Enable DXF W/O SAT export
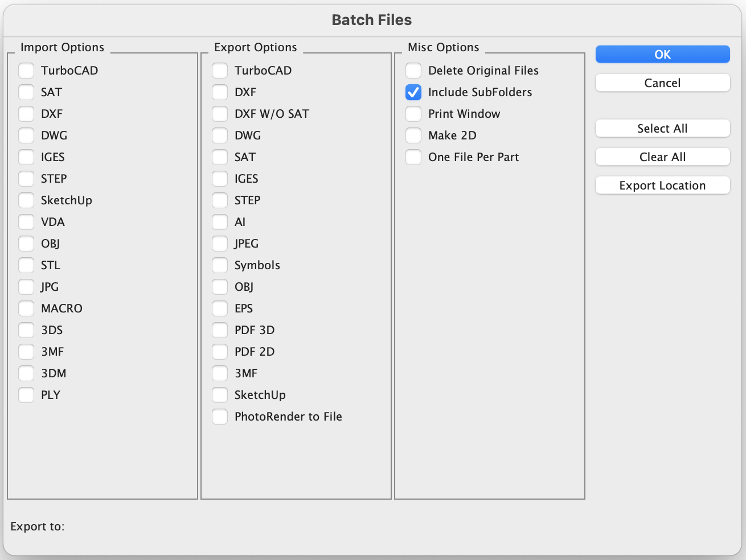Screen dimensions: 746x560 click(x=220, y=114)
